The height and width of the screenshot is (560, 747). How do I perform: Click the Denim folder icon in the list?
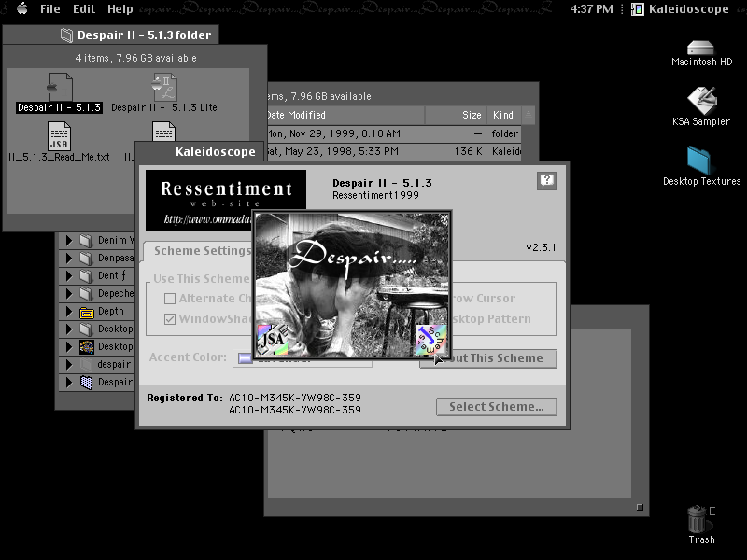click(x=86, y=240)
